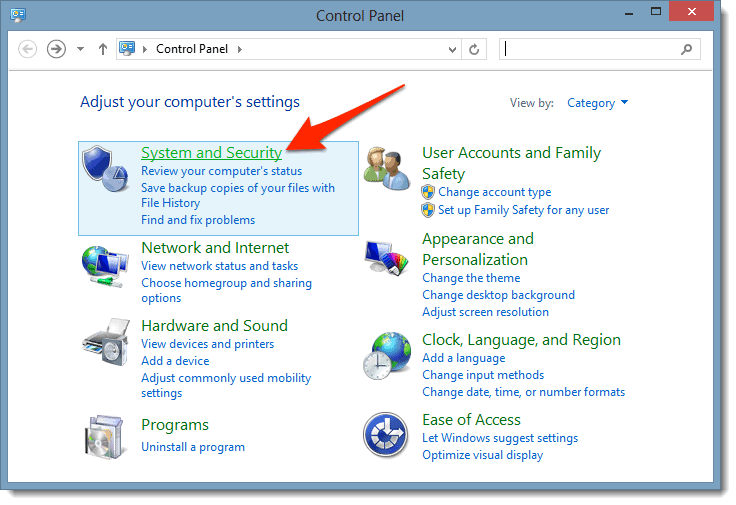Open Adjust commonly used mobility settings
736x505 pixels.
coord(226,385)
